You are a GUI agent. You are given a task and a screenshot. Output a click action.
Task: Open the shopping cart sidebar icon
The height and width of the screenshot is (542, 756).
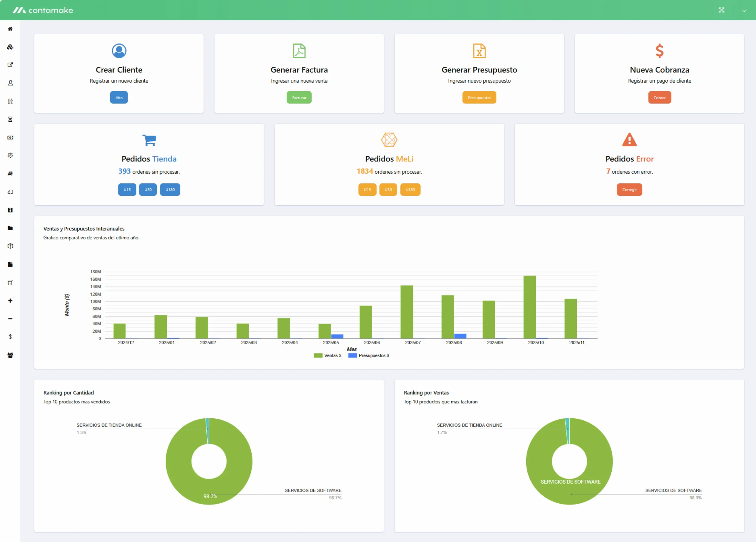pyautogui.click(x=10, y=283)
